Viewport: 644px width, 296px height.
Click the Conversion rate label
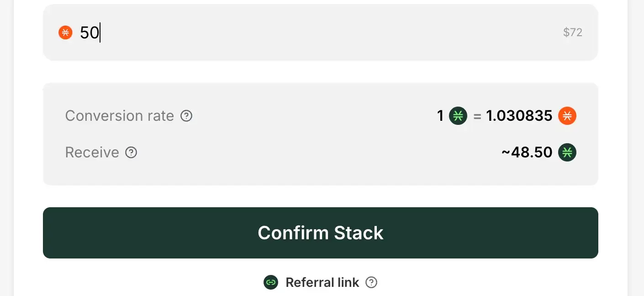click(x=119, y=116)
